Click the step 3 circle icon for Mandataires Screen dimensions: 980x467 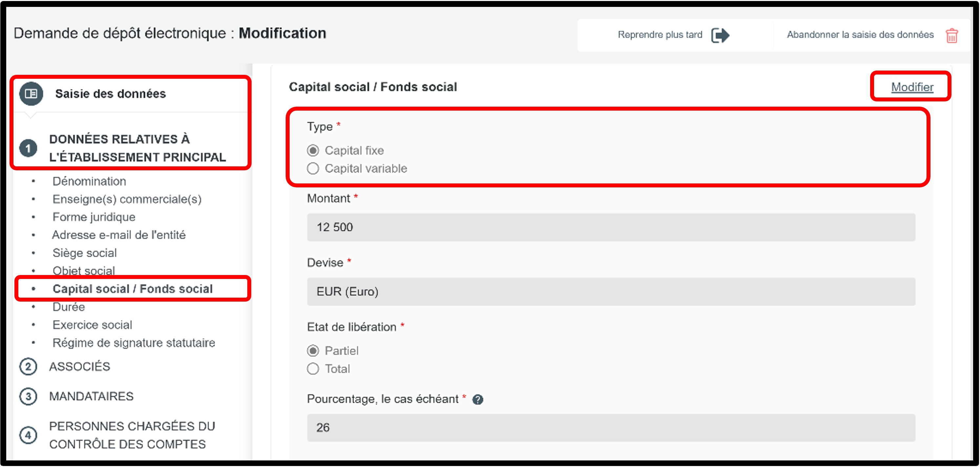(28, 396)
